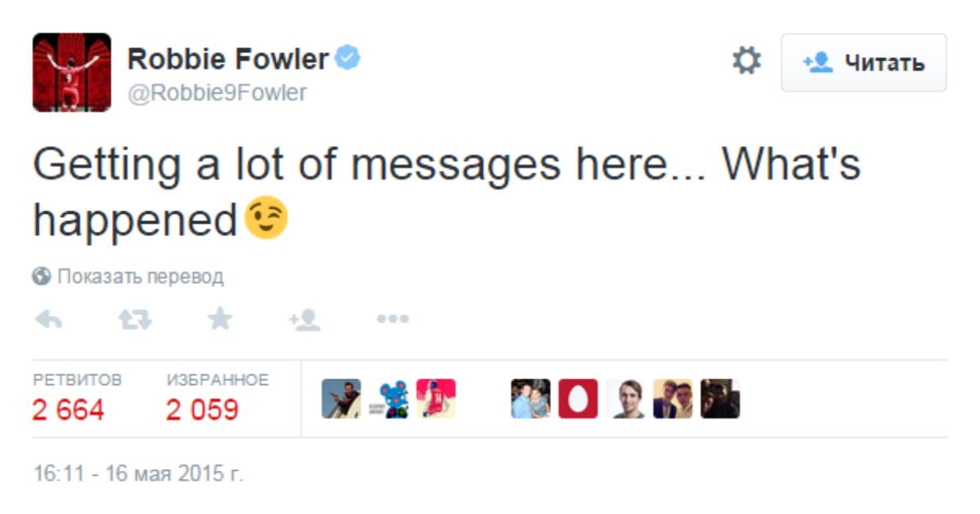Click the first avatar with man pointing
This screenshot has height=514, width=980.
[341, 399]
